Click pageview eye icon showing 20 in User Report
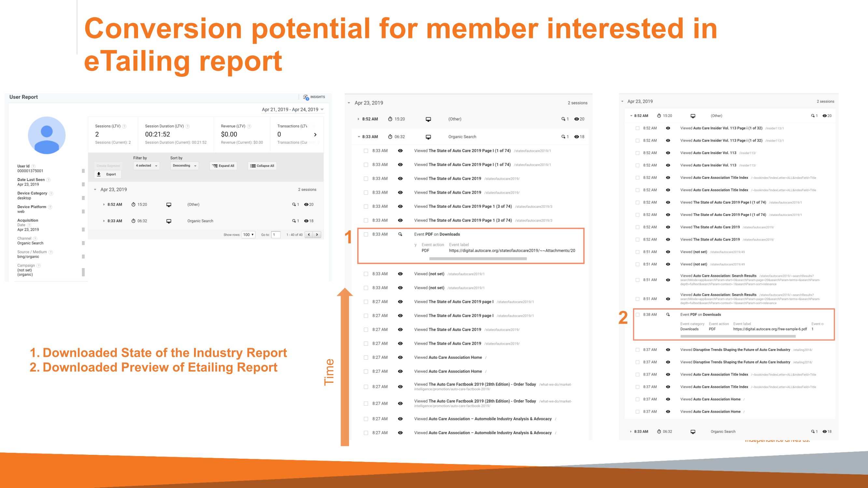This screenshot has width=868, height=488. coord(306,204)
